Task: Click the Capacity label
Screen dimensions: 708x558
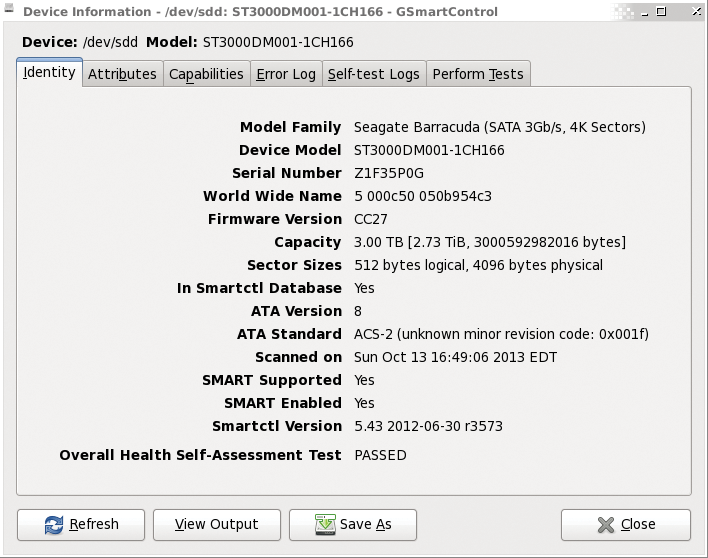Action: click(x=307, y=242)
